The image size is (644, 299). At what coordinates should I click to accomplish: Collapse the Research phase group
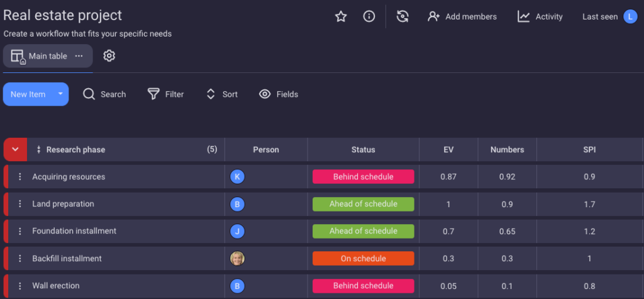tap(16, 150)
